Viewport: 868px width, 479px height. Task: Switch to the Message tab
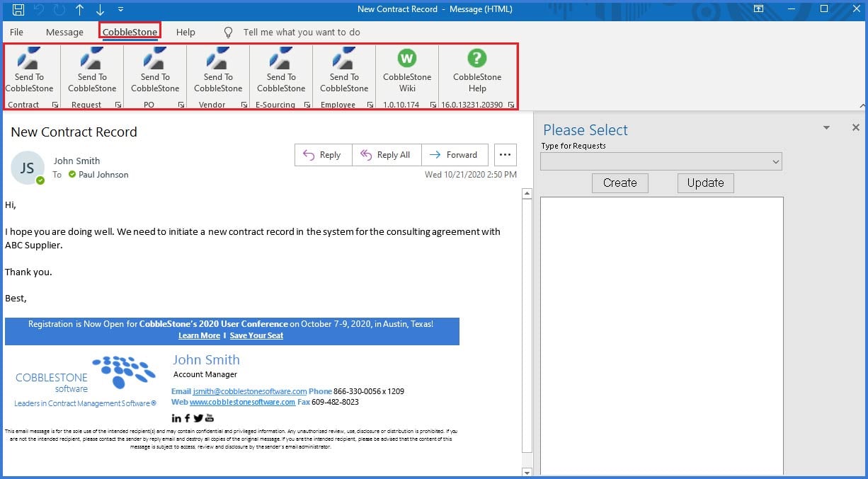[64, 32]
